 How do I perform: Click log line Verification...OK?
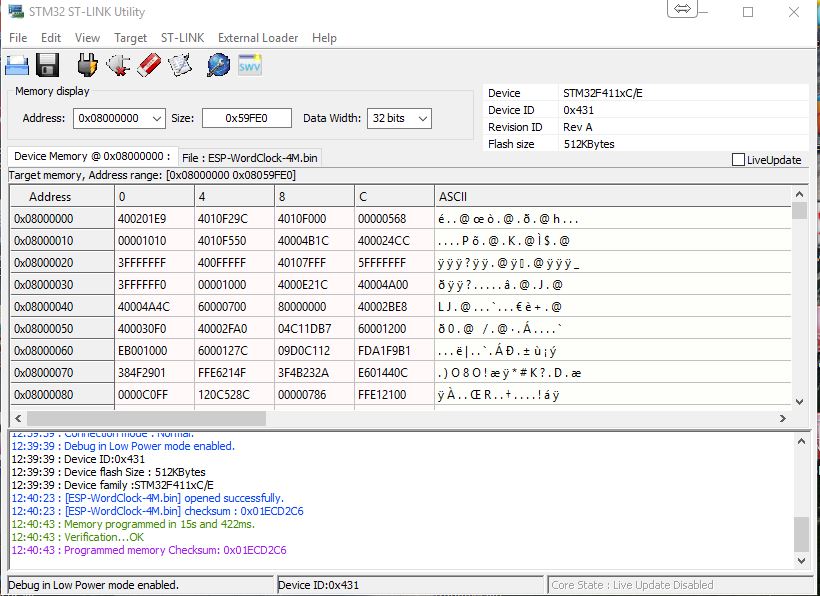pyautogui.click(x=77, y=537)
